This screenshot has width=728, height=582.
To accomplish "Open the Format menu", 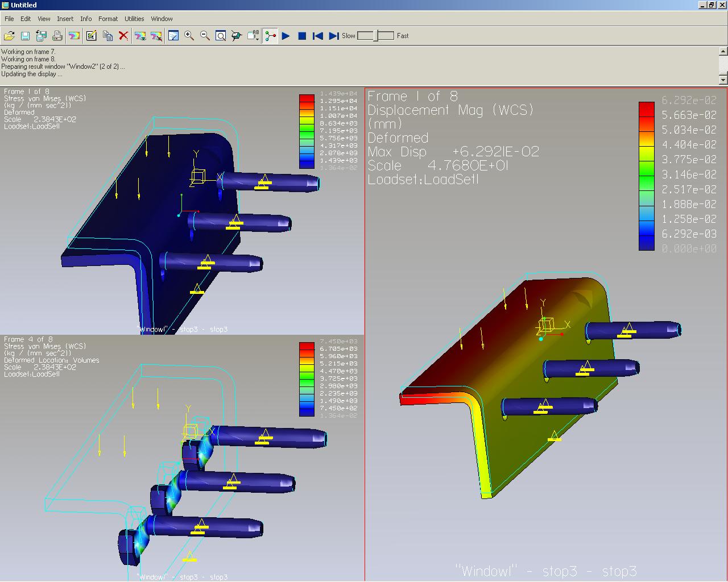I will (108, 19).
